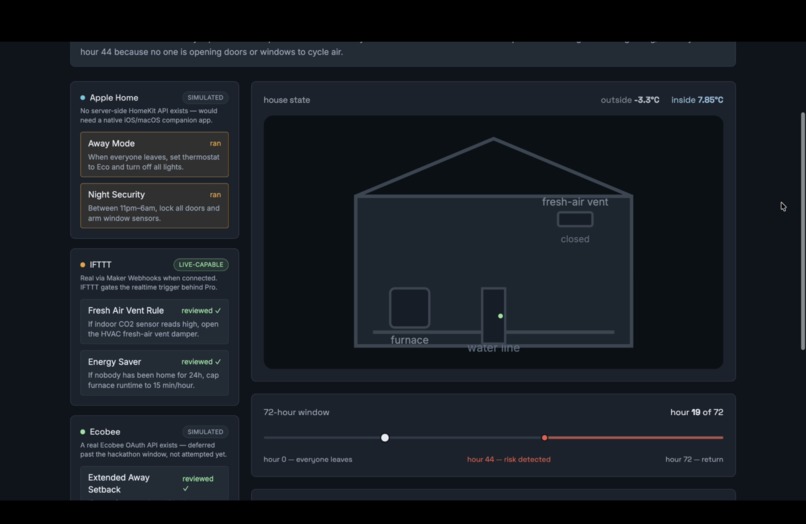
Task: Click the 'hour 19 of 72' label
Action: 697,412
